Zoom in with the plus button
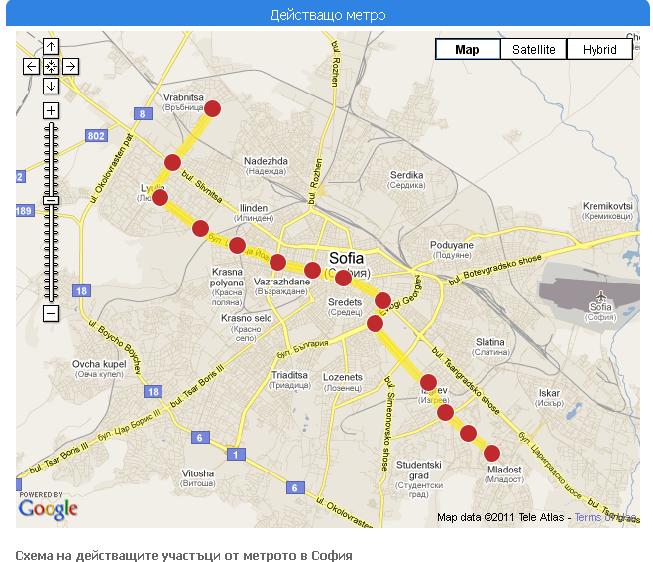The image size is (653, 562). click(x=51, y=111)
